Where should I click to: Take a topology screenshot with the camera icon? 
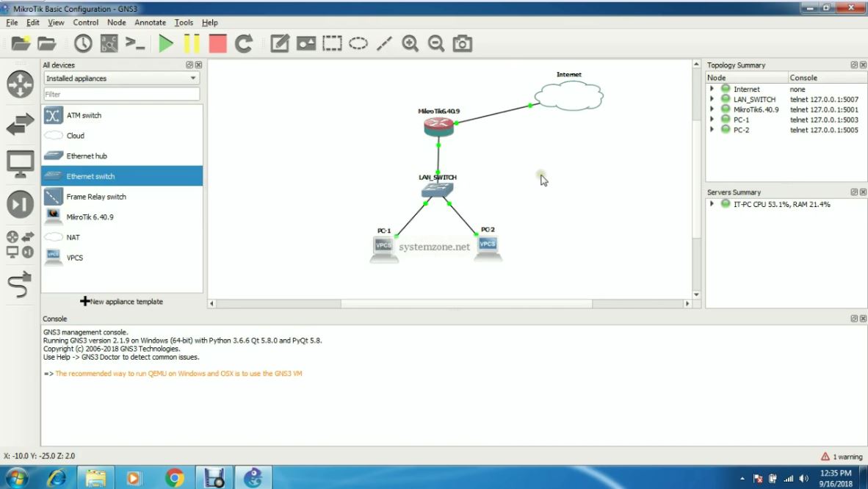[463, 43]
